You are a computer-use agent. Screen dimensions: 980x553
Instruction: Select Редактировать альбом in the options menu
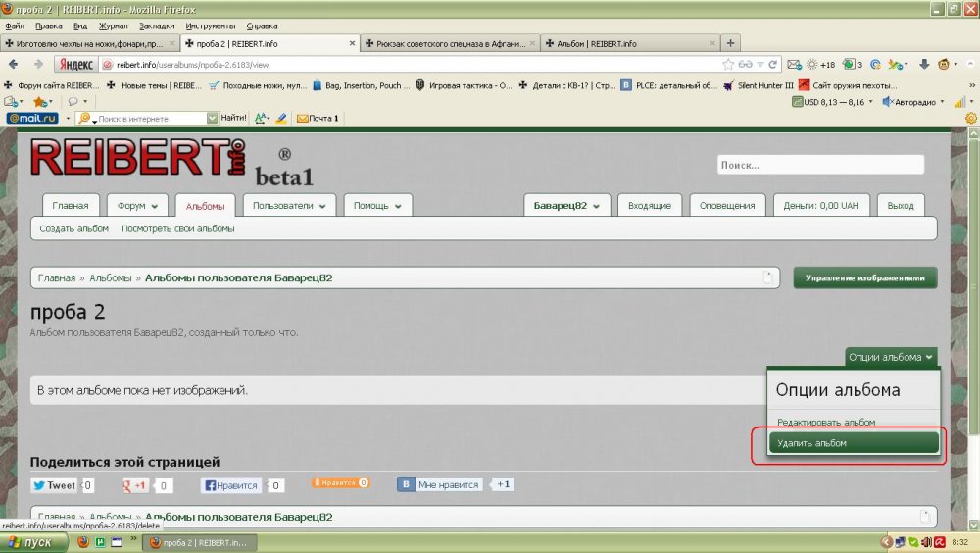[x=825, y=423]
